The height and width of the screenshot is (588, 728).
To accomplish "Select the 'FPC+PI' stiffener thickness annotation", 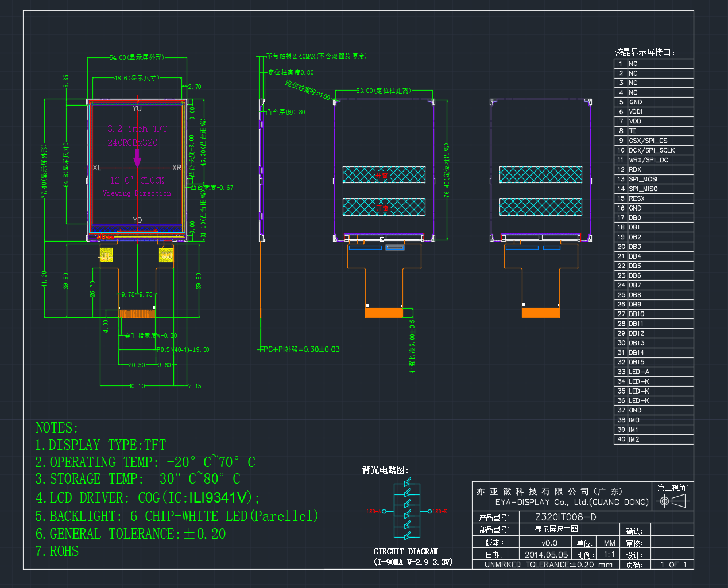I will [x=300, y=349].
